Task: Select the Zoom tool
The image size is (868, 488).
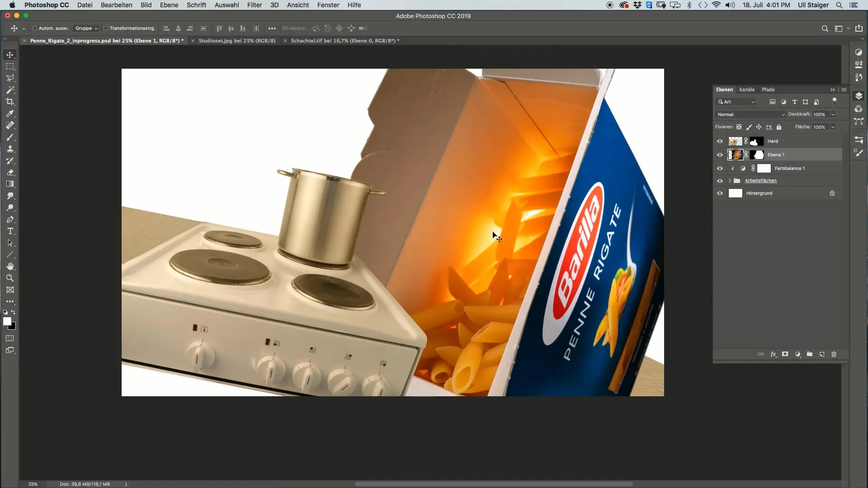Action: coord(10,278)
